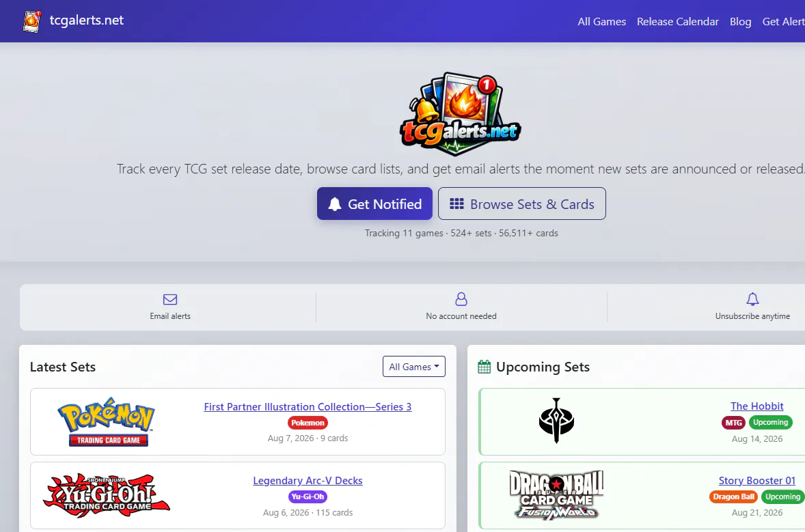Click the MTG badge under The Hobbit

coord(734,423)
